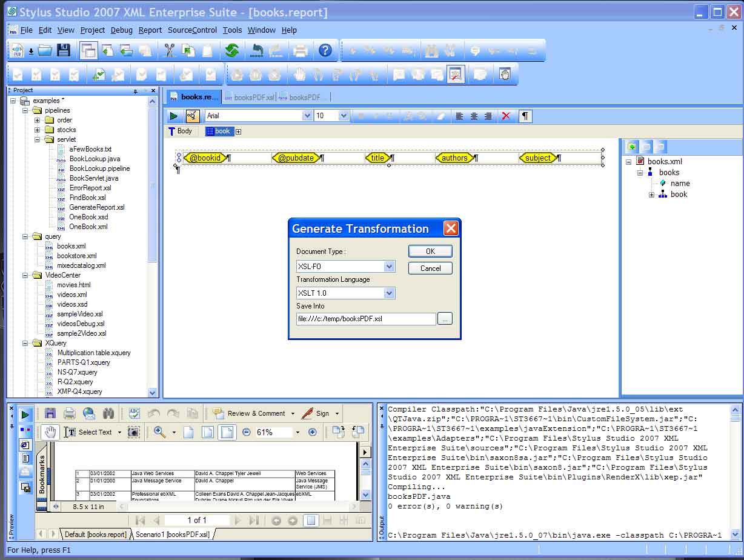Click the green refresh arrows icon
The image size is (744, 560).
pyautogui.click(x=231, y=50)
